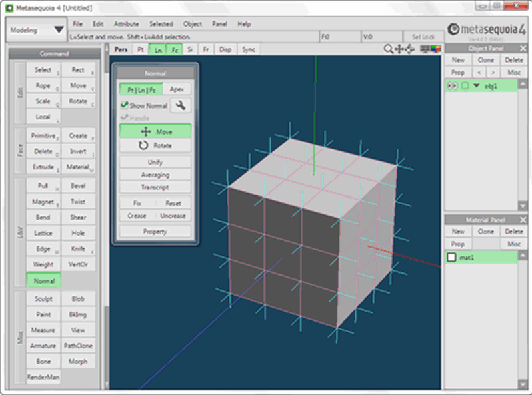Uncheck the Show Normal checkbox
This screenshot has height=395, width=532.
coord(124,105)
